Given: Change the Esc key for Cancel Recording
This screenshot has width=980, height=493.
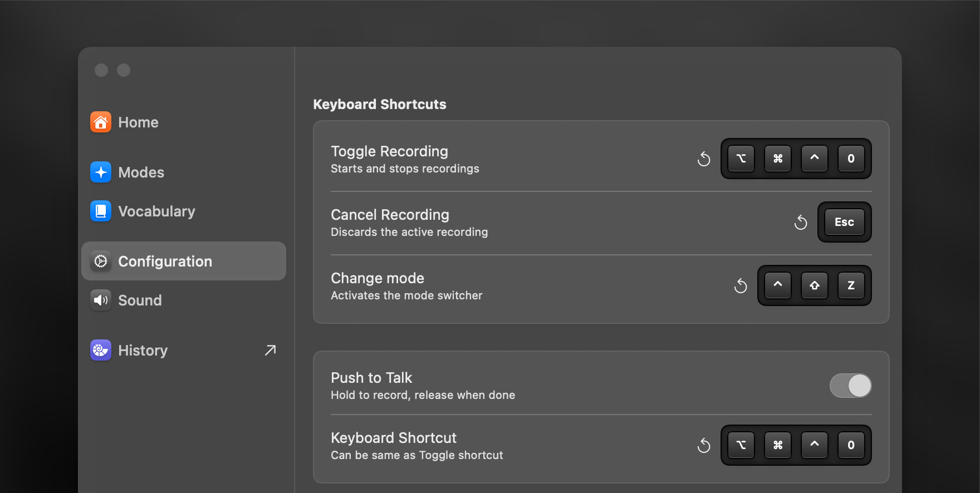Looking at the screenshot, I should 844,222.
